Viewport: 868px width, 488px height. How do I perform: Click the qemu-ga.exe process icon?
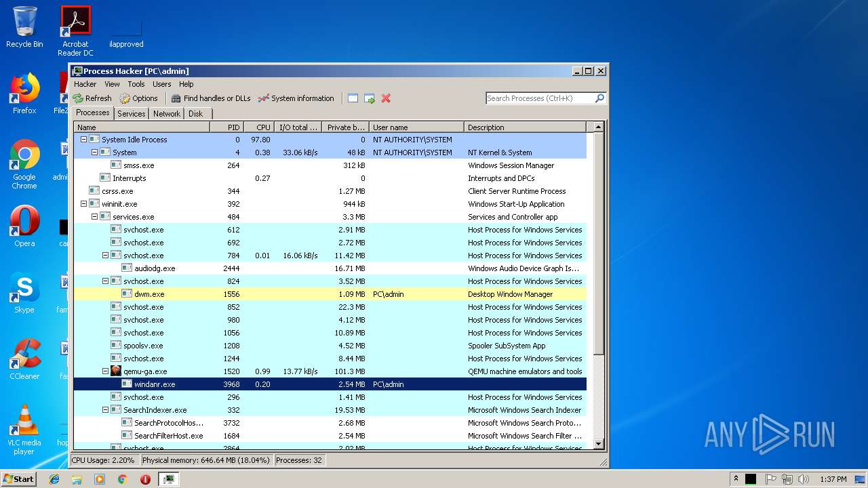coord(116,371)
